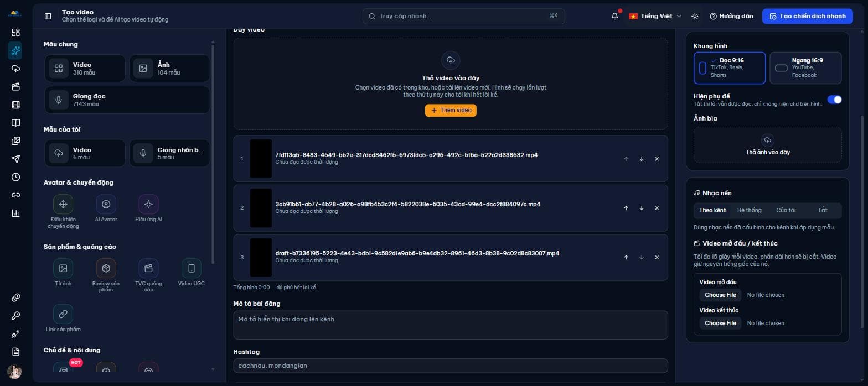Toggle the light/dark theme sun icon
The height and width of the screenshot is (386, 868).
pyautogui.click(x=695, y=16)
